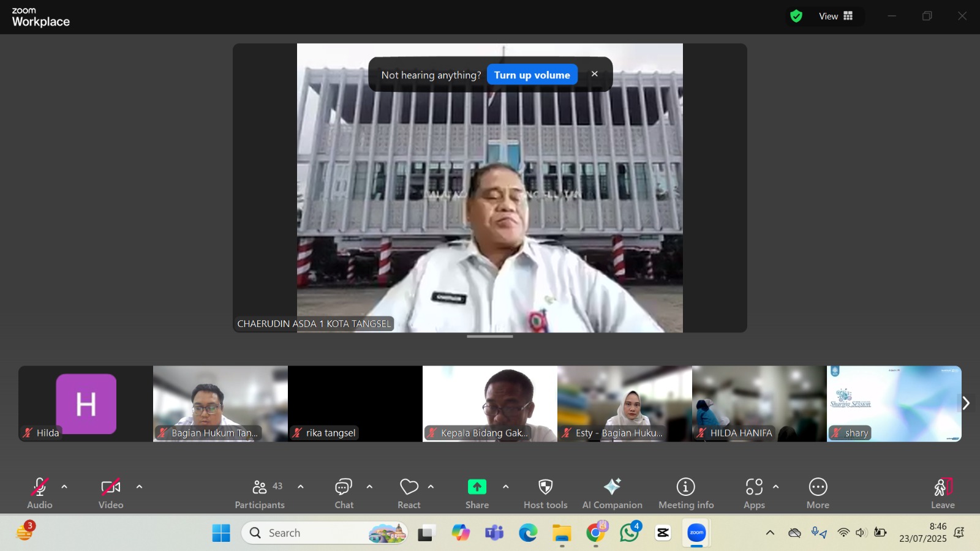Select rika tangsel participant thumbnail
The width and height of the screenshot is (980, 551).
355,403
